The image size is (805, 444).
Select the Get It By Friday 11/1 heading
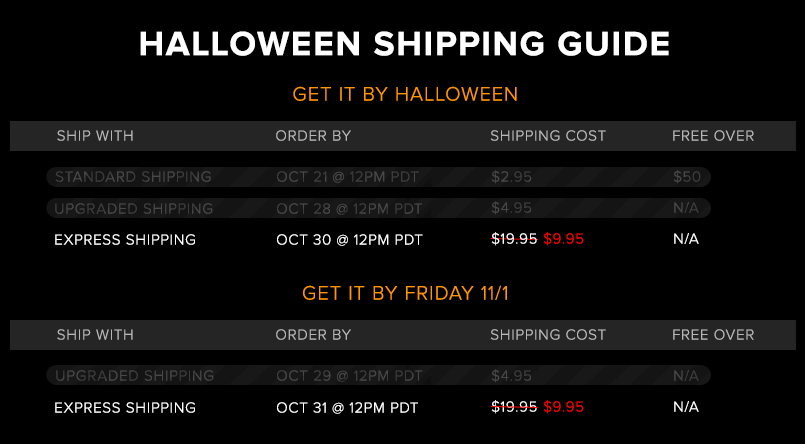coord(405,293)
